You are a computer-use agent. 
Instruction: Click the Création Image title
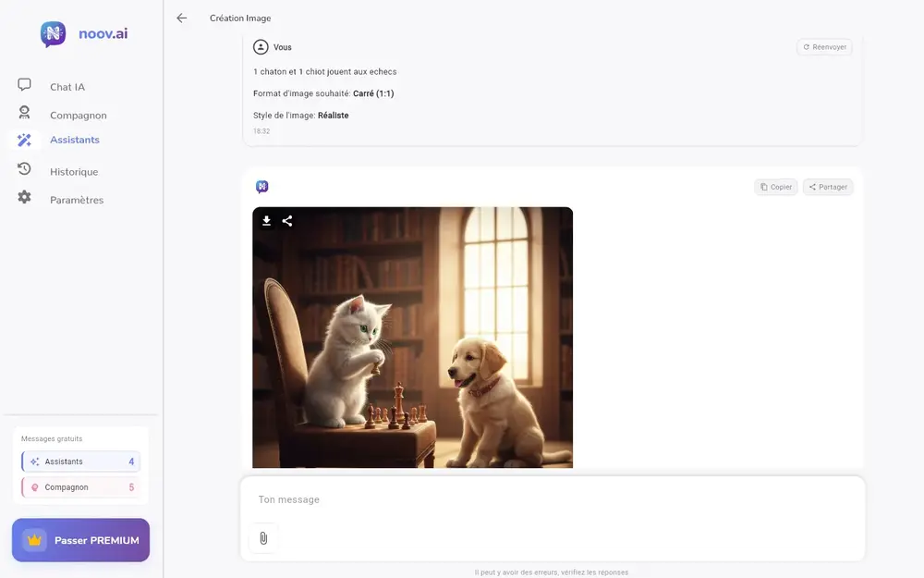(x=240, y=18)
